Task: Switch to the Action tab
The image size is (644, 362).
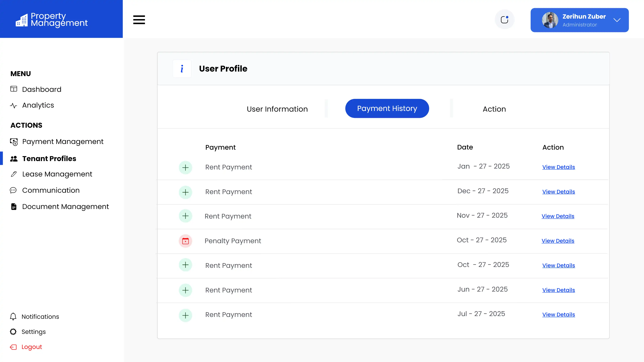Action: point(494,109)
